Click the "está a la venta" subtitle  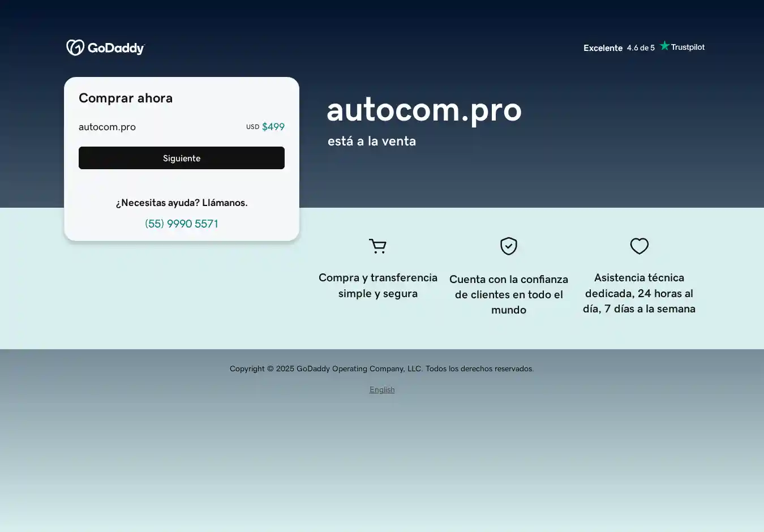click(x=372, y=141)
